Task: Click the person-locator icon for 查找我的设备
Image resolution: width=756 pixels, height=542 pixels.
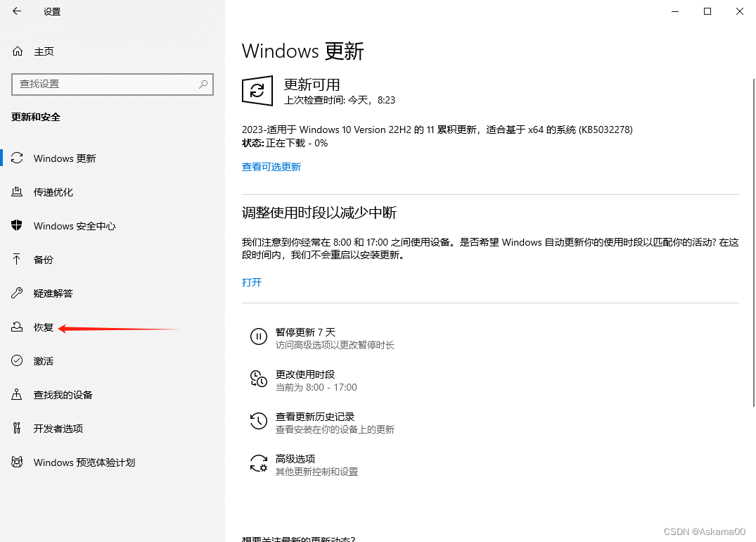Action: tap(17, 394)
